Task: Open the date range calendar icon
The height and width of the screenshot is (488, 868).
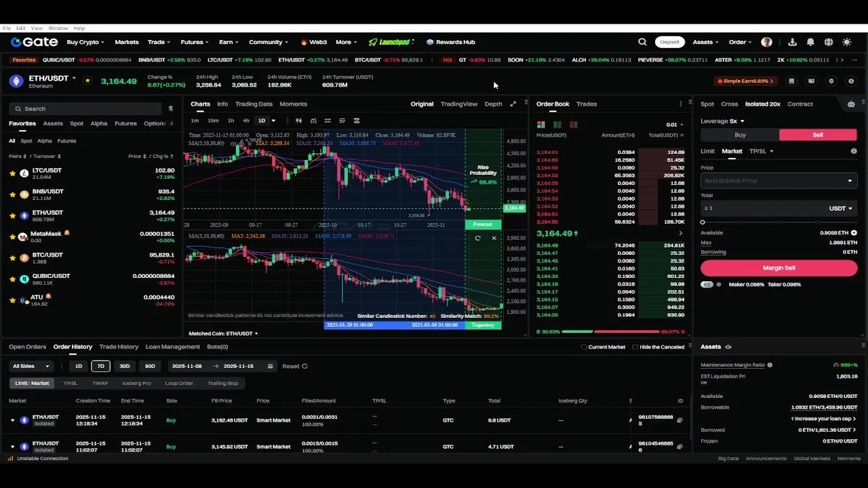Action: pyautogui.click(x=271, y=366)
